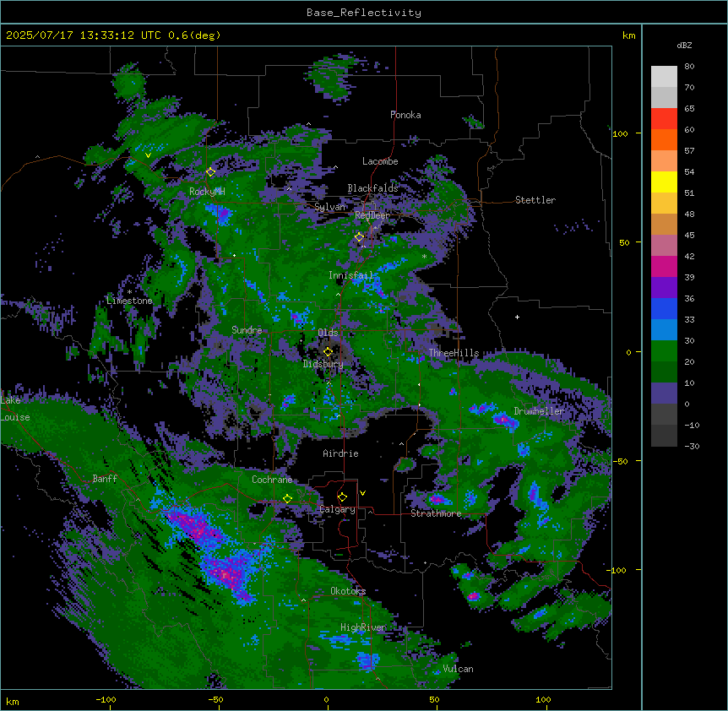Click the RockyMH label
728x711 pixels.
point(207,192)
